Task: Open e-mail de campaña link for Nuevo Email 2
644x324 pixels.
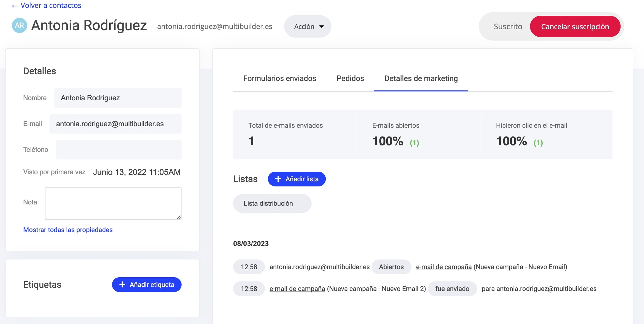Action: [x=297, y=289]
